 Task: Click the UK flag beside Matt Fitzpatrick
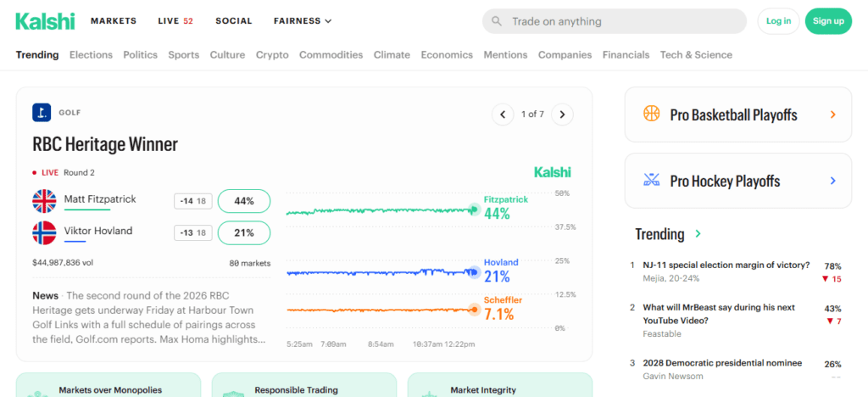click(x=44, y=201)
